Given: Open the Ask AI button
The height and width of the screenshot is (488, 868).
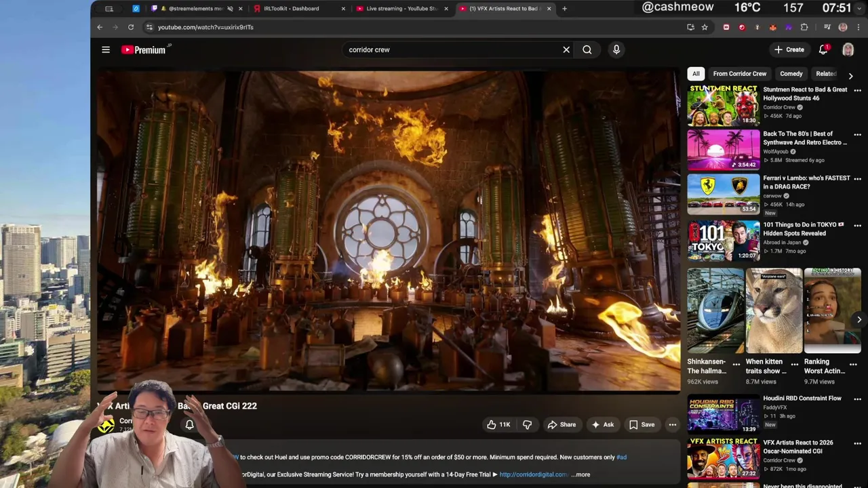Looking at the screenshot, I should (x=603, y=425).
